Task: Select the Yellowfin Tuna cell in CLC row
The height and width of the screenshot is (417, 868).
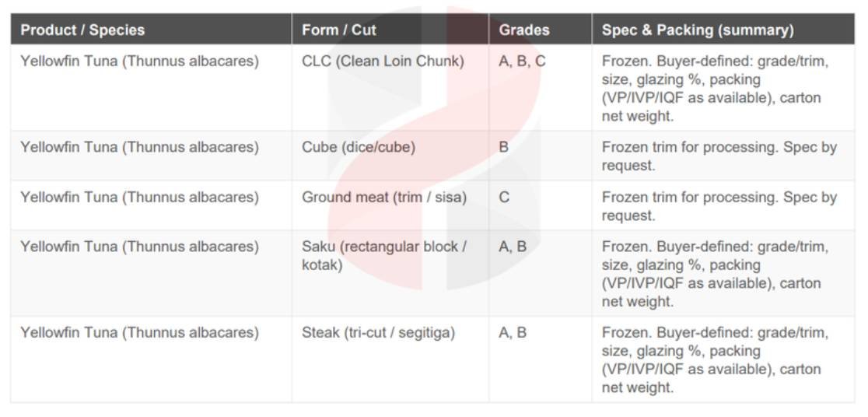Action: pos(139,61)
